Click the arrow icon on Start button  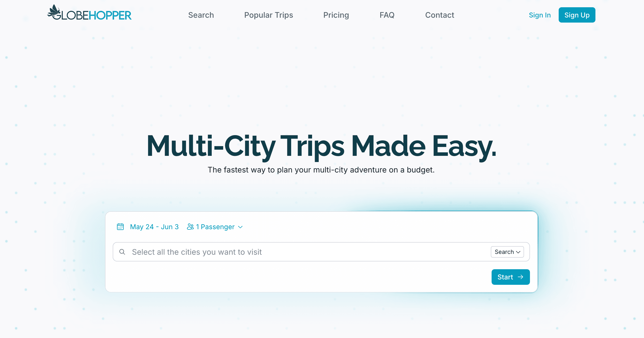click(x=521, y=277)
